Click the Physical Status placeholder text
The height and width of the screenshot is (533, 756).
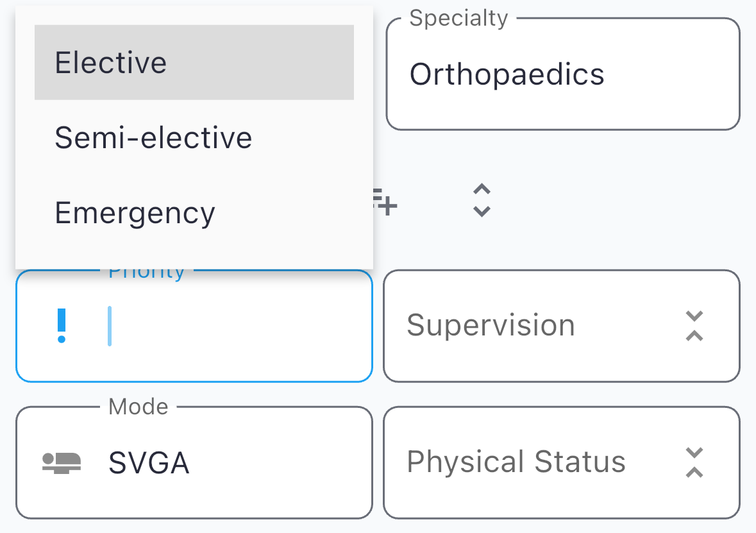coord(516,462)
